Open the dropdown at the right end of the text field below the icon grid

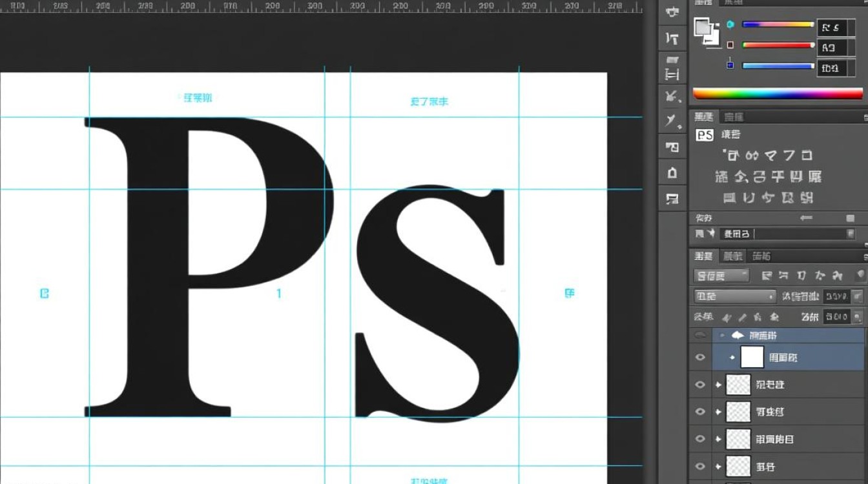point(851,234)
